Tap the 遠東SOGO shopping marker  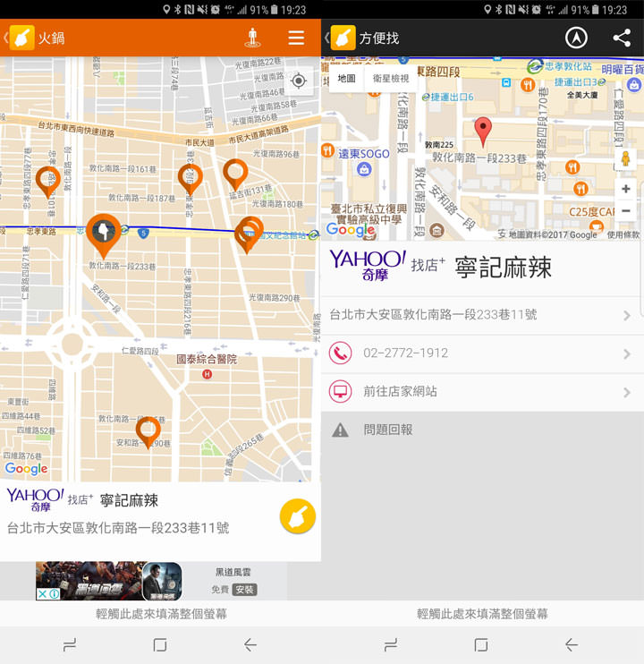[x=364, y=169]
